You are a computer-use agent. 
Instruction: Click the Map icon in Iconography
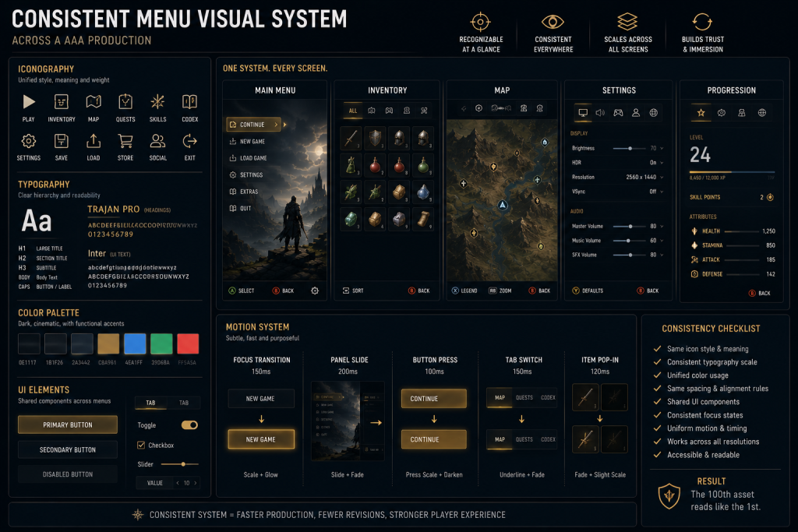coord(94,102)
